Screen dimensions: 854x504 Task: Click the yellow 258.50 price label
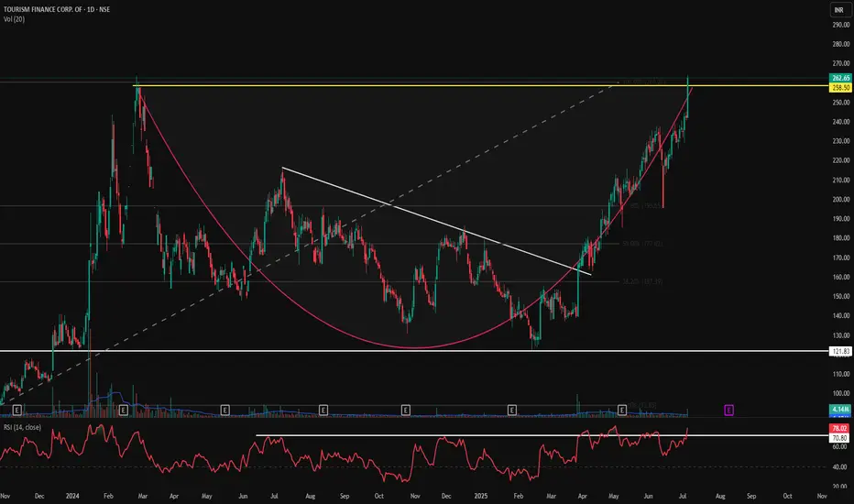point(840,87)
